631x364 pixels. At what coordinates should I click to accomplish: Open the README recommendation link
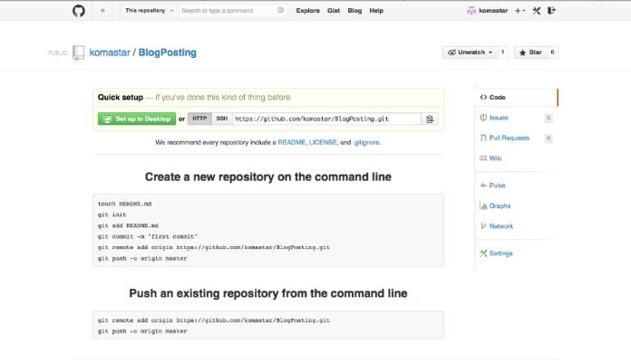point(291,142)
